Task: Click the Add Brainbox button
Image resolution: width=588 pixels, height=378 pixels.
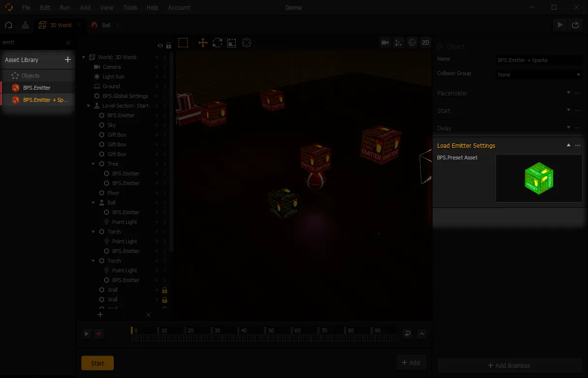Action: [510, 365]
